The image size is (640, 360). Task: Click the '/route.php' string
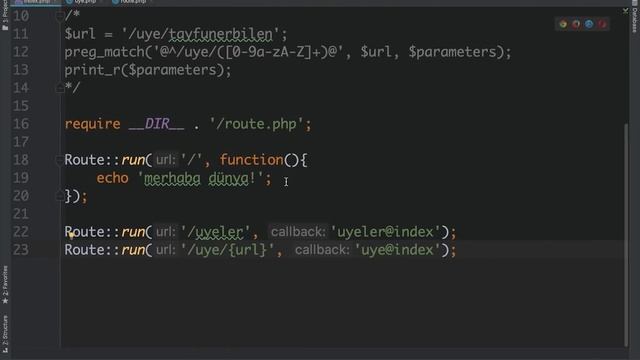point(257,124)
